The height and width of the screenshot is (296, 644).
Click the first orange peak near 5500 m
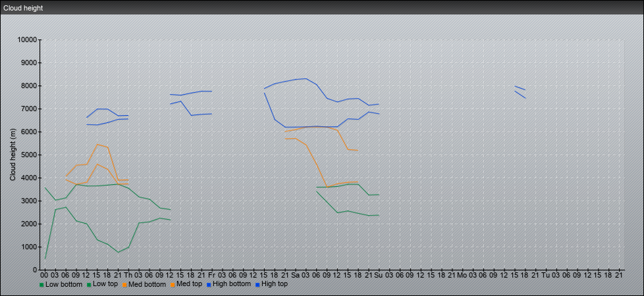click(x=97, y=145)
